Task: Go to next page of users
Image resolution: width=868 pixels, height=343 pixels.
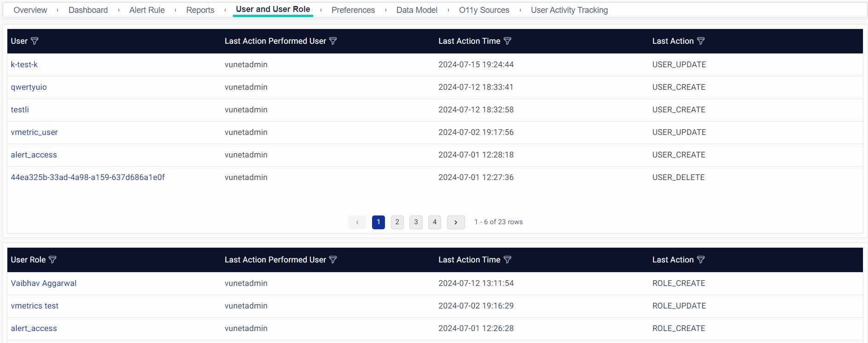Action: click(456, 222)
